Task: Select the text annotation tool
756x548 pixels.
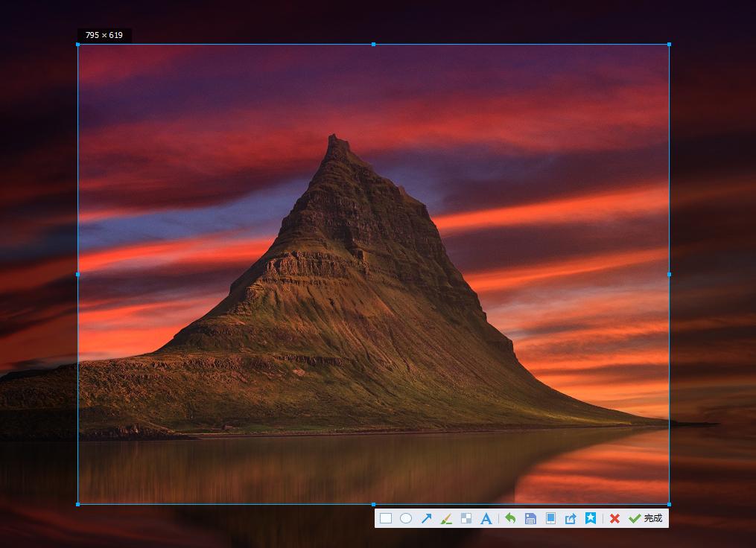Action: (x=486, y=518)
